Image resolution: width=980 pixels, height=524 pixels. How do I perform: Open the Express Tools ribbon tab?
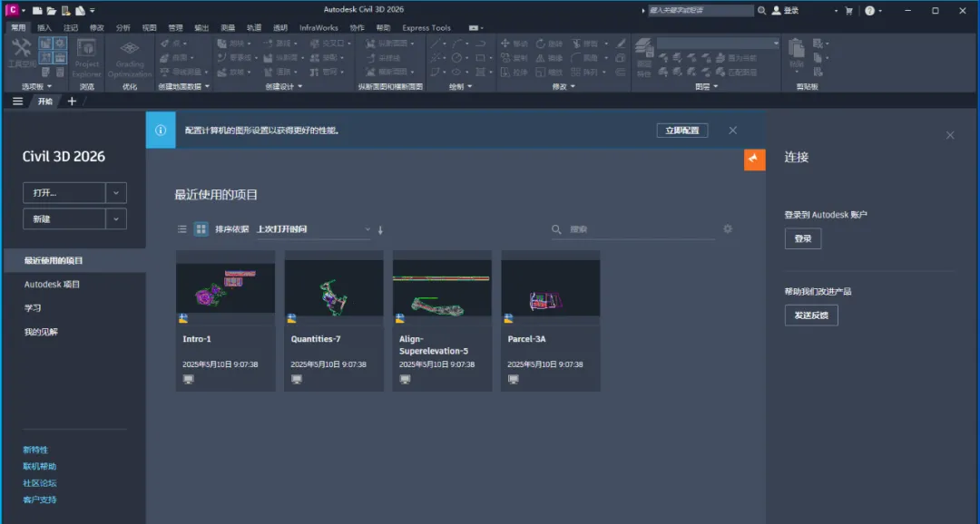coord(426,28)
